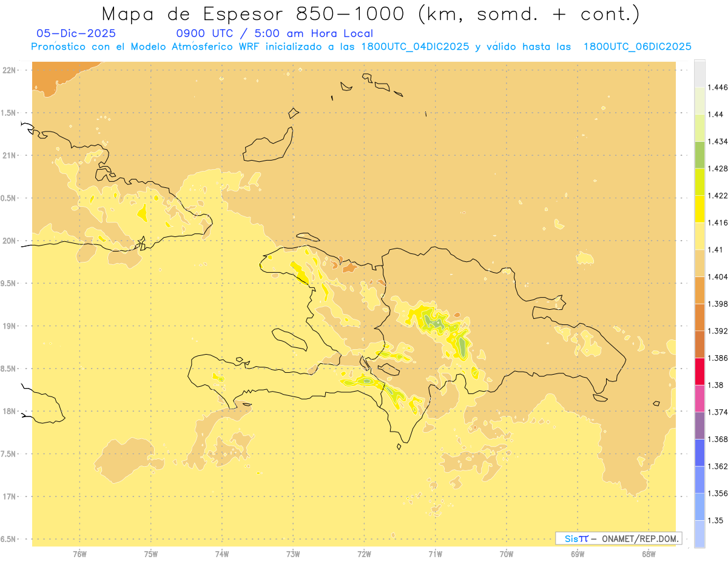
Task: Click the 20N latitude label
Action: pyautogui.click(x=9, y=241)
